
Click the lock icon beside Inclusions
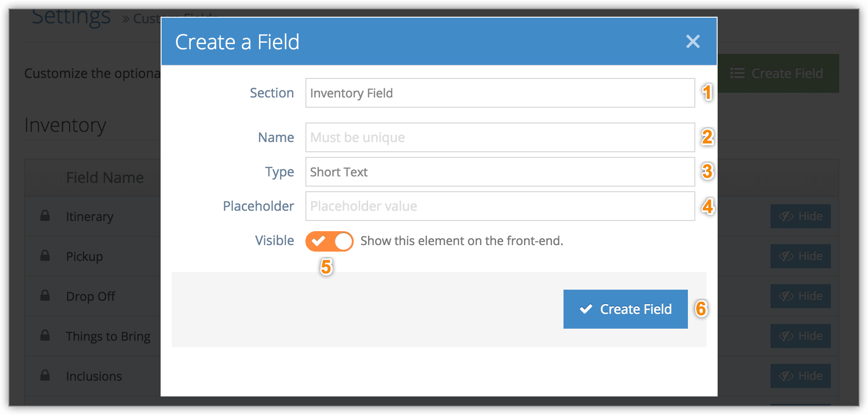click(45, 375)
